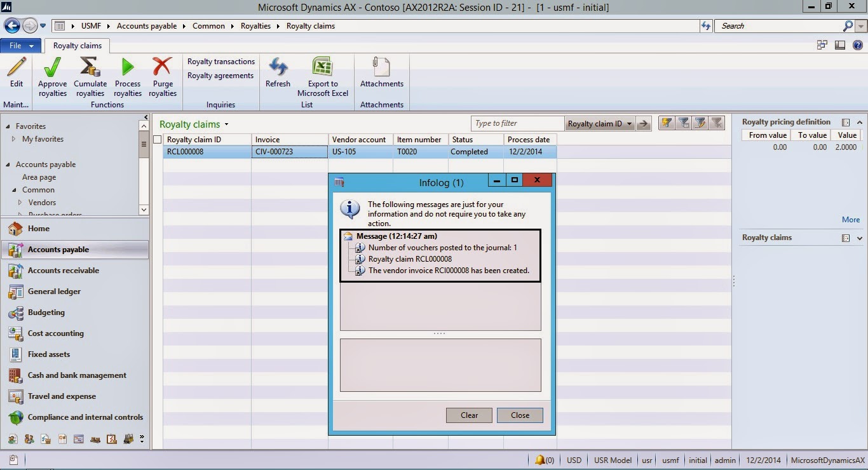This screenshot has width=868, height=470.
Task: Click the Type to filter input field
Action: click(516, 123)
